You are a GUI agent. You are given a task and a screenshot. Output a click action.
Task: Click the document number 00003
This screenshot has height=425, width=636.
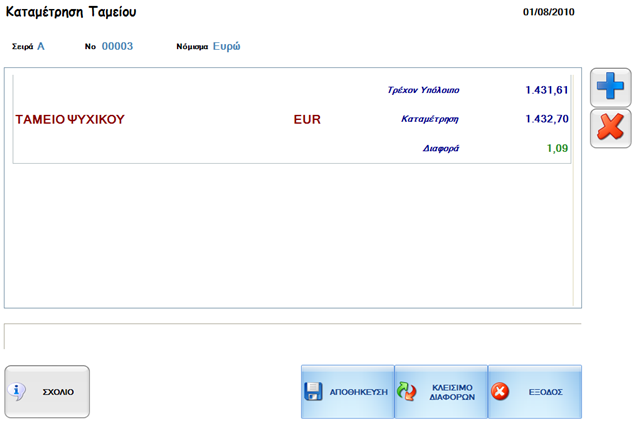click(117, 46)
